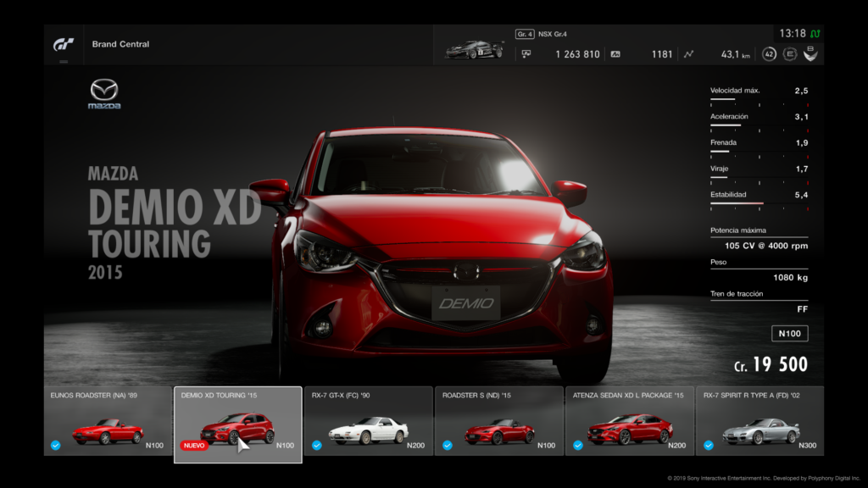Click the sportsmanship rating B emblem
Viewport: 868px width, 488px height.
(811, 53)
